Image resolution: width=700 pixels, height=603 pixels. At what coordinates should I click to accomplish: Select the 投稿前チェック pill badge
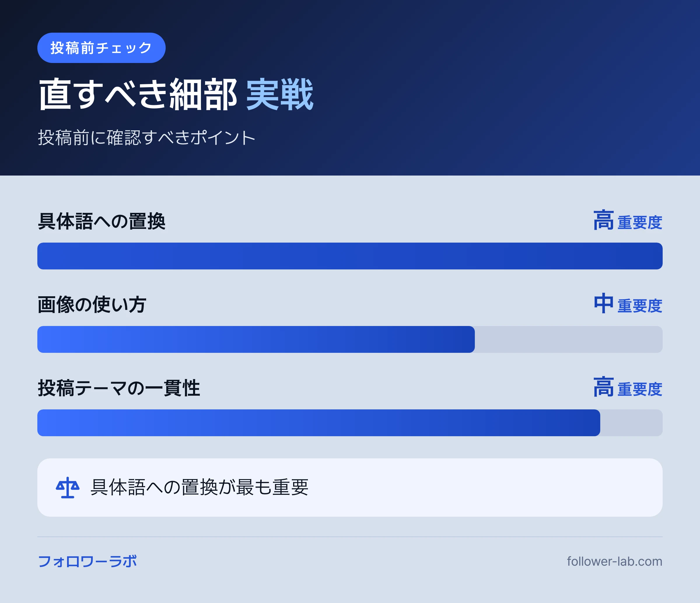(x=101, y=48)
